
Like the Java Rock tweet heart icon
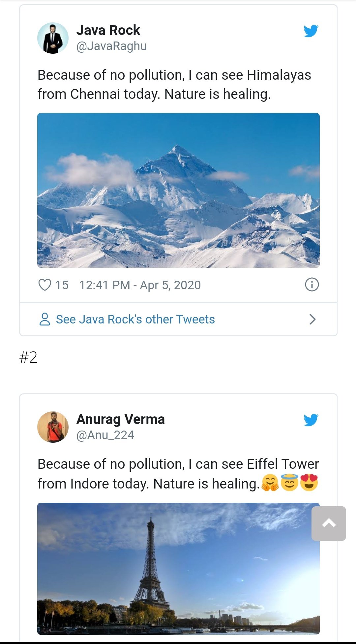(45, 285)
